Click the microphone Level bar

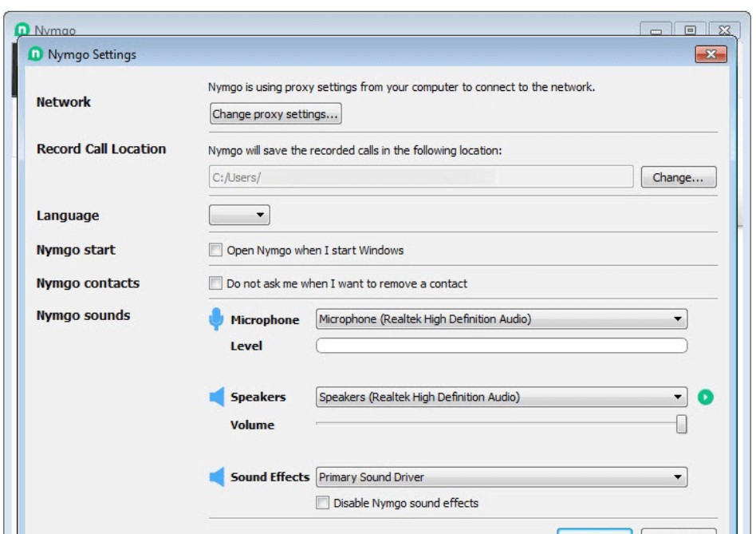(502, 346)
